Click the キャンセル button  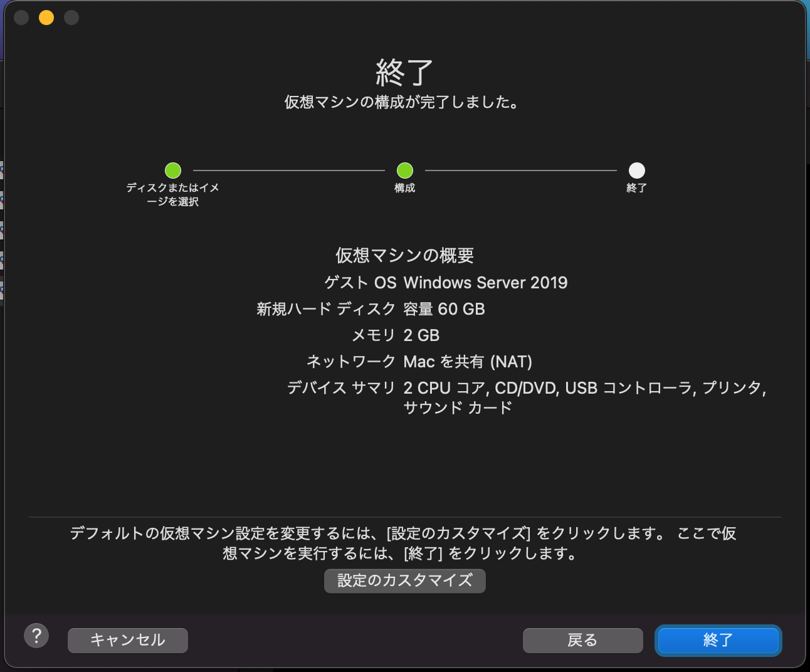(128, 640)
